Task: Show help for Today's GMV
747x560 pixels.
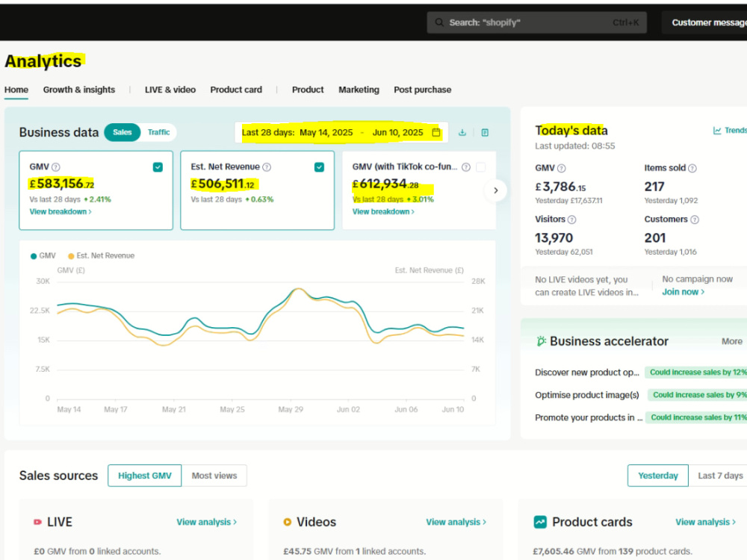Action: (561, 168)
